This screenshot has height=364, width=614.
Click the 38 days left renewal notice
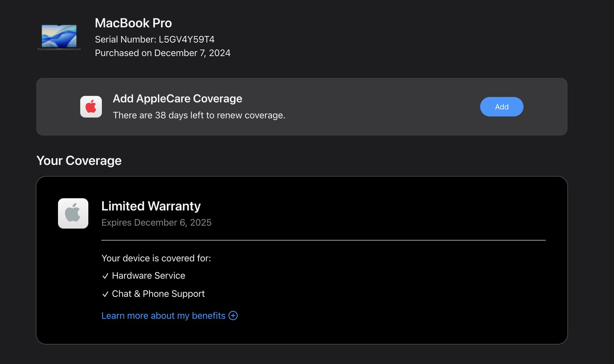coord(199,115)
